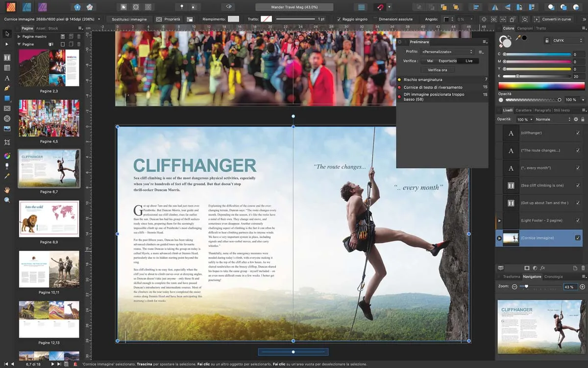Toggle the Raggio singolo checkbox

point(339,19)
